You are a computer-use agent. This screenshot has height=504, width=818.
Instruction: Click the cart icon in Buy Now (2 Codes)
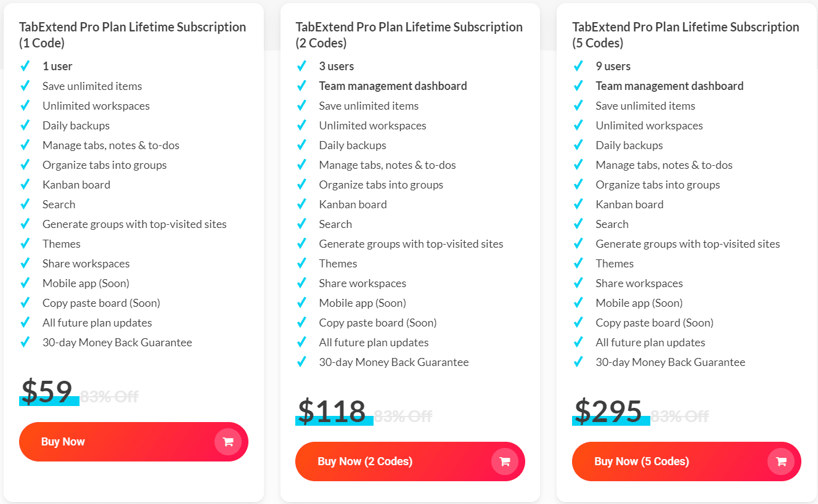504,461
